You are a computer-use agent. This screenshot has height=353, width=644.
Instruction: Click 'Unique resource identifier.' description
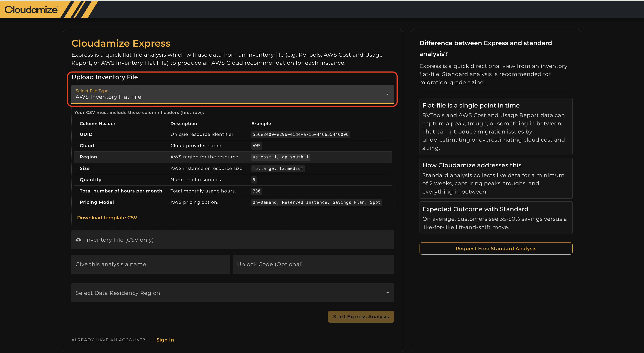[x=203, y=134]
